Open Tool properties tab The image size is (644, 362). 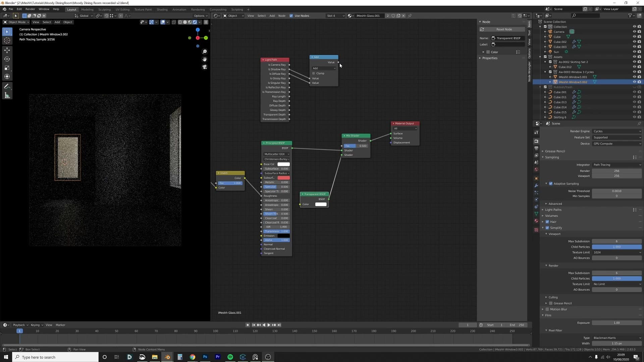(536, 132)
